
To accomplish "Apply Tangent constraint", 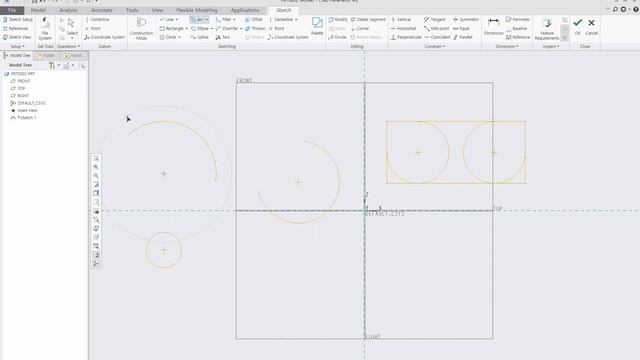I will coord(435,19).
